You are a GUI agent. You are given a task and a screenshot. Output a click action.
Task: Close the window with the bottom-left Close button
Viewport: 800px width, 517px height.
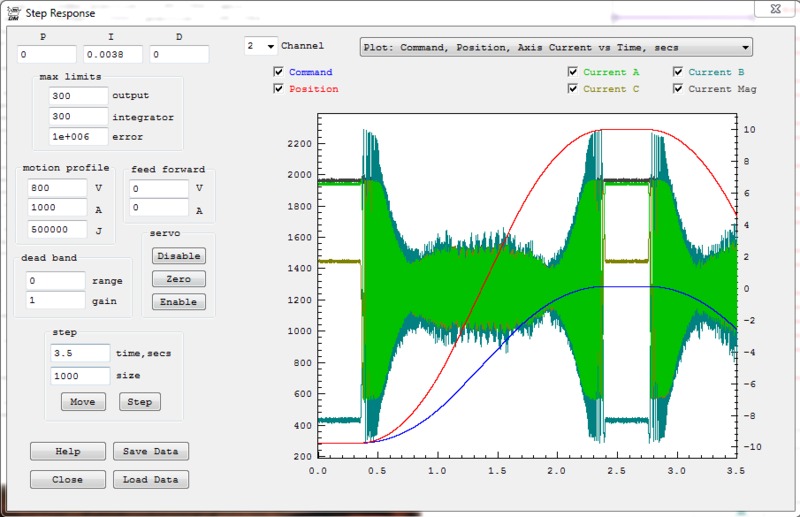[67, 479]
